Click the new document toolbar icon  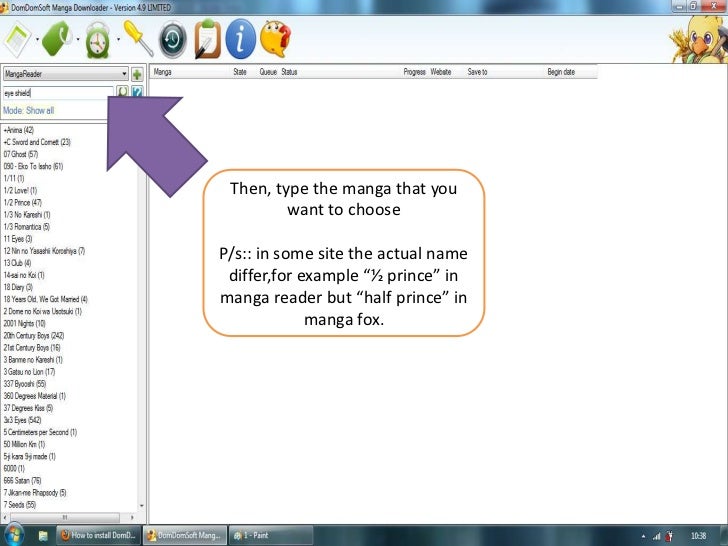(x=18, y=40)
